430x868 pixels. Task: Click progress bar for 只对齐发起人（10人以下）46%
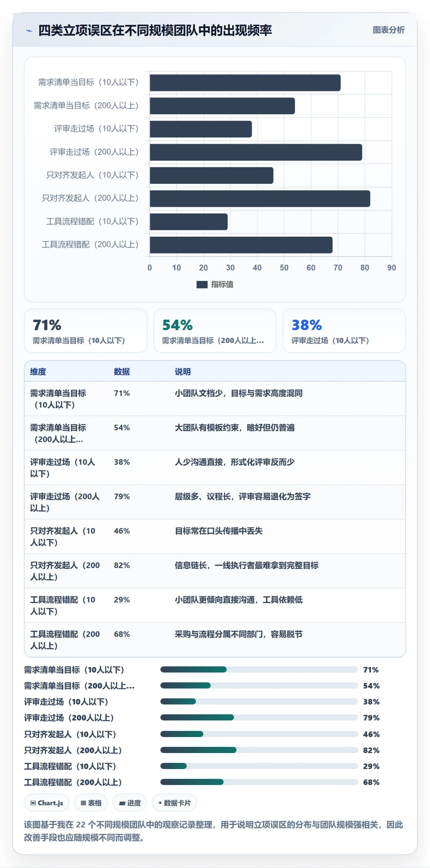259,734
